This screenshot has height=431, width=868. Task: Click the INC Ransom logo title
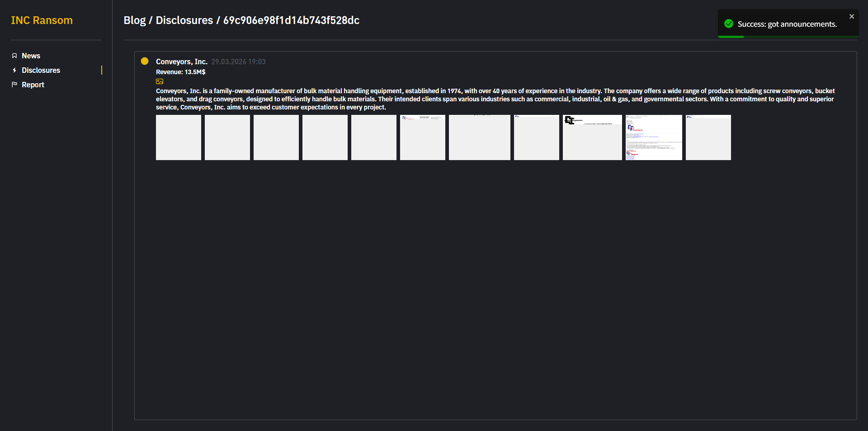coord(42,20)
